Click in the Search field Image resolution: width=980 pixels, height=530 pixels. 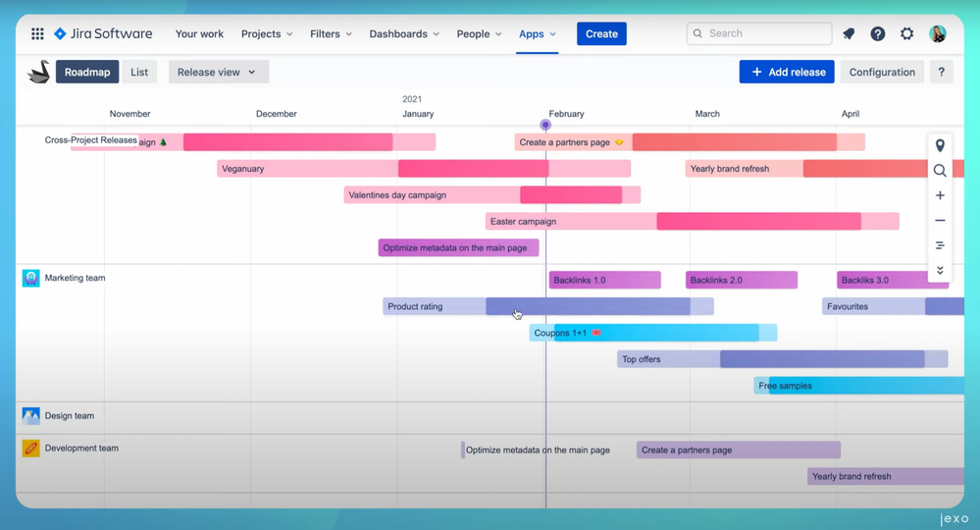[x=759, y=33]
